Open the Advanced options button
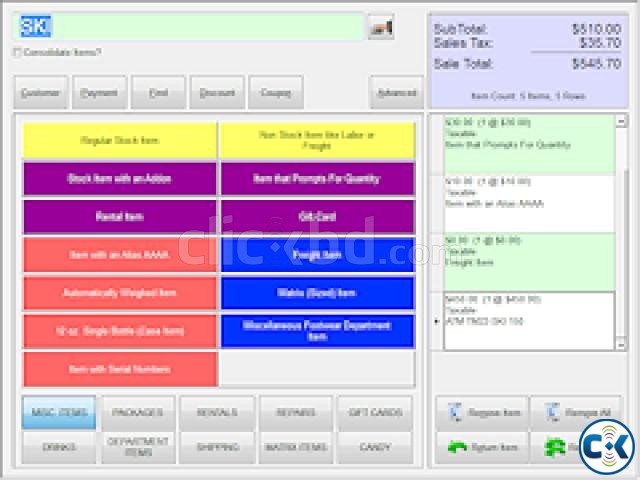The width and height of the screenshot is (640, 480). (x=396, y=93)
